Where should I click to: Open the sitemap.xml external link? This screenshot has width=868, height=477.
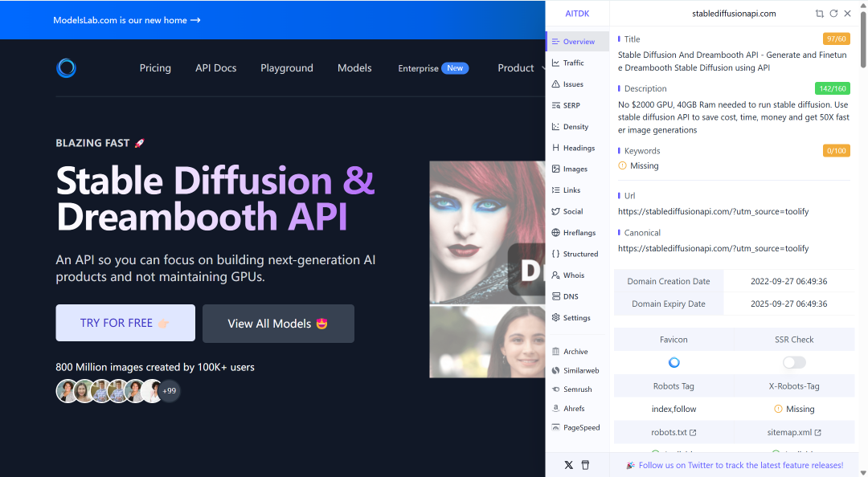pos(794,432)
